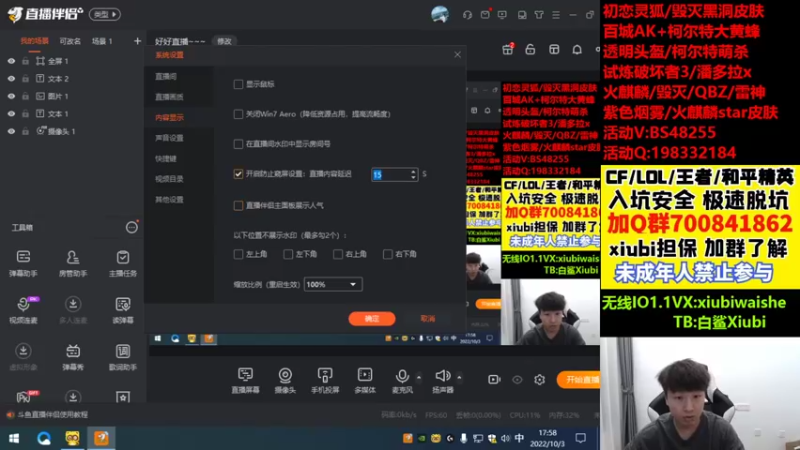
Task: Add 多媒体 multimedia source
Action: click(365, 380)
